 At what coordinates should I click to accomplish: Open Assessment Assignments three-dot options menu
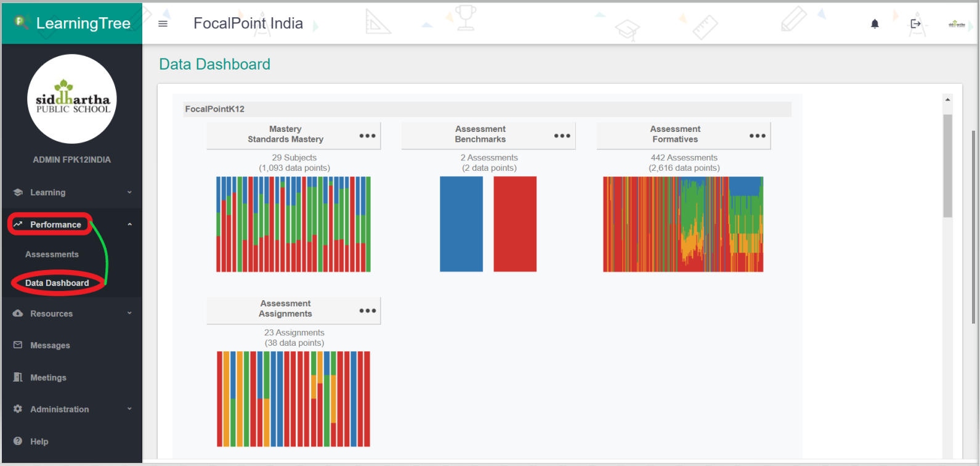(367, 311)
